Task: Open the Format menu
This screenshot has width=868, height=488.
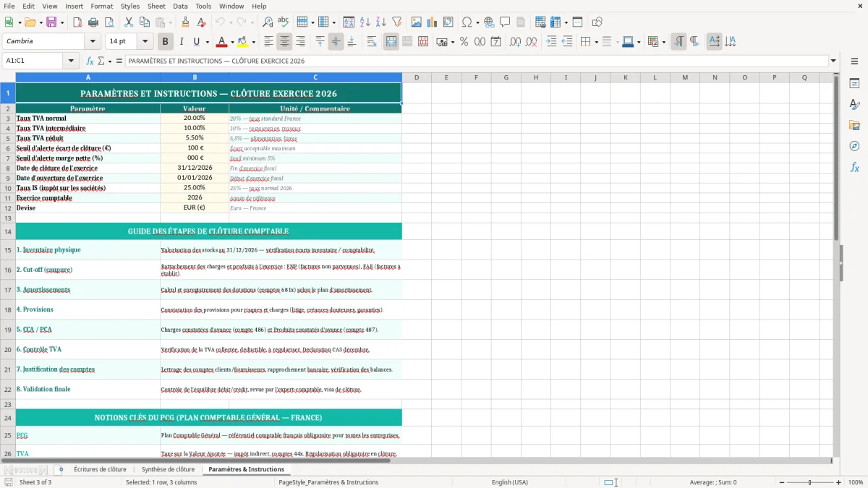Action: click(x=101, y=6)
